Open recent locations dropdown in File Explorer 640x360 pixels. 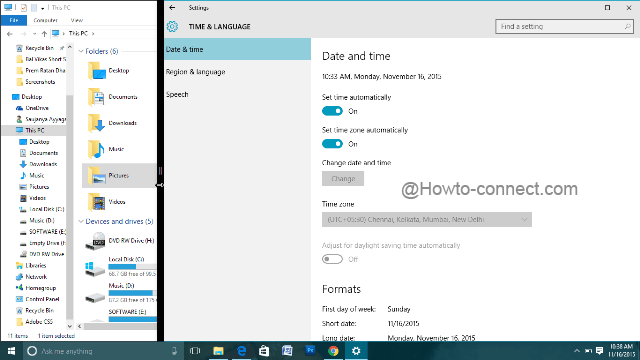click(35, 34)
